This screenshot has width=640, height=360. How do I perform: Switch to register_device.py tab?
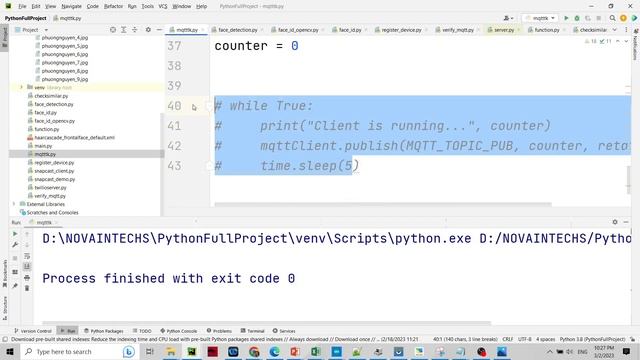pyautogui.click(x=401, y=30)
